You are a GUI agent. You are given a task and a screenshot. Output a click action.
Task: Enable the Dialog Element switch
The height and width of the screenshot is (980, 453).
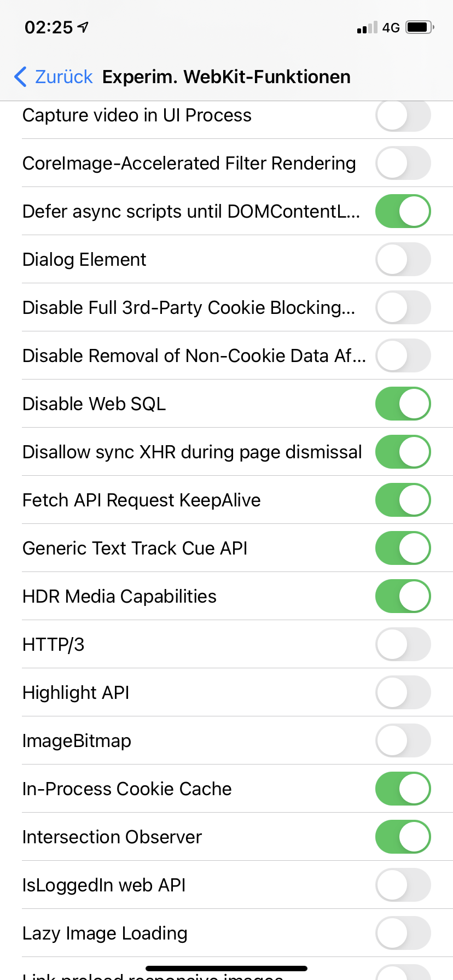(x=403, y=259)
